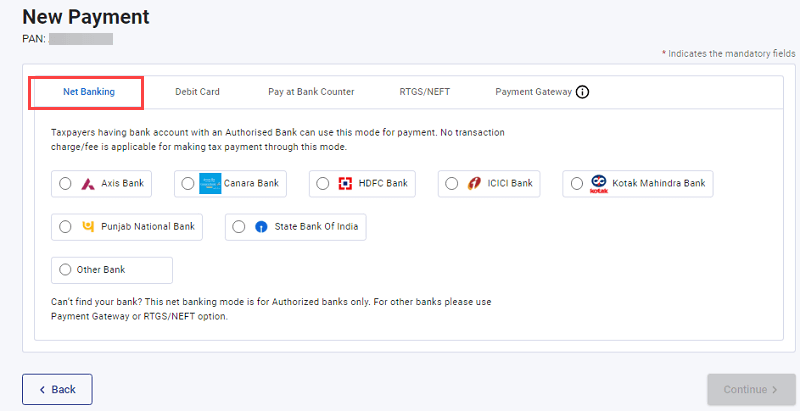Choose the Kotak Mahindra Bank radio button
The image size is (800, 411).
pos(577,184)
